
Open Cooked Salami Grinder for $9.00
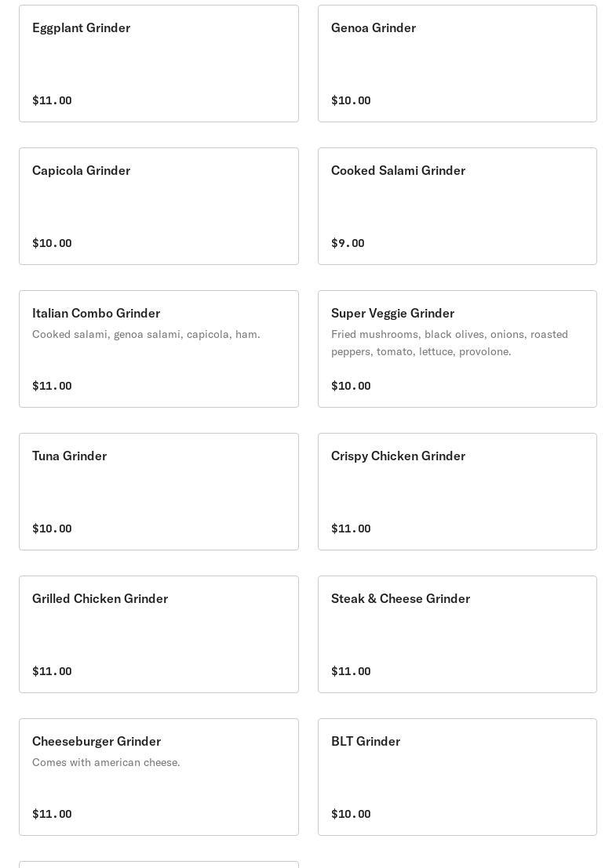pos(457,206)
